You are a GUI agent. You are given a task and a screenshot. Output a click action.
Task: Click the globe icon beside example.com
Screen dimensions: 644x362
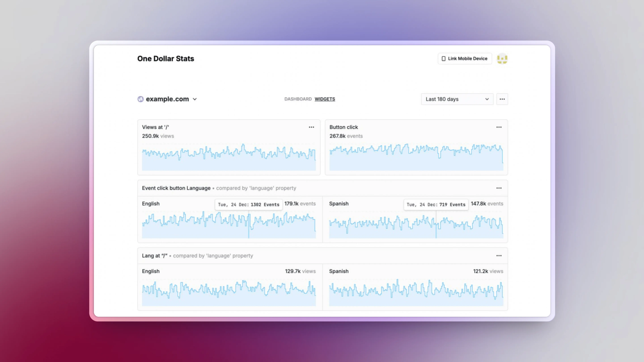(141, 99)
